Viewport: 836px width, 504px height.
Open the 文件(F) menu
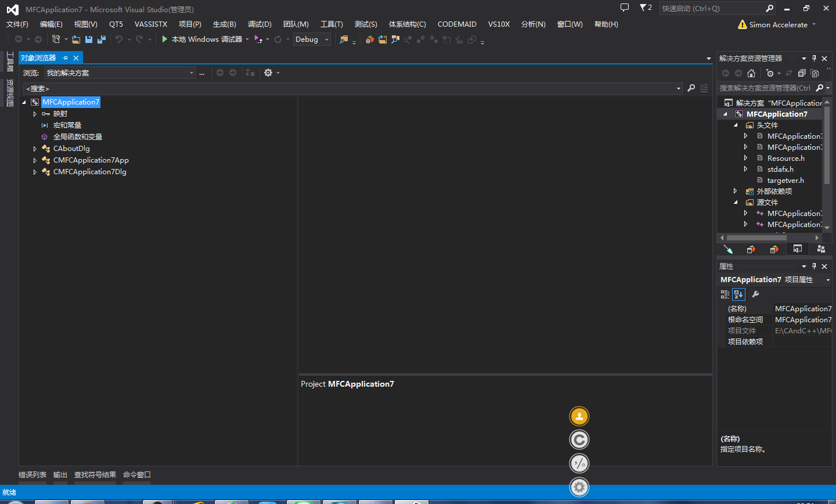point(17,24)
